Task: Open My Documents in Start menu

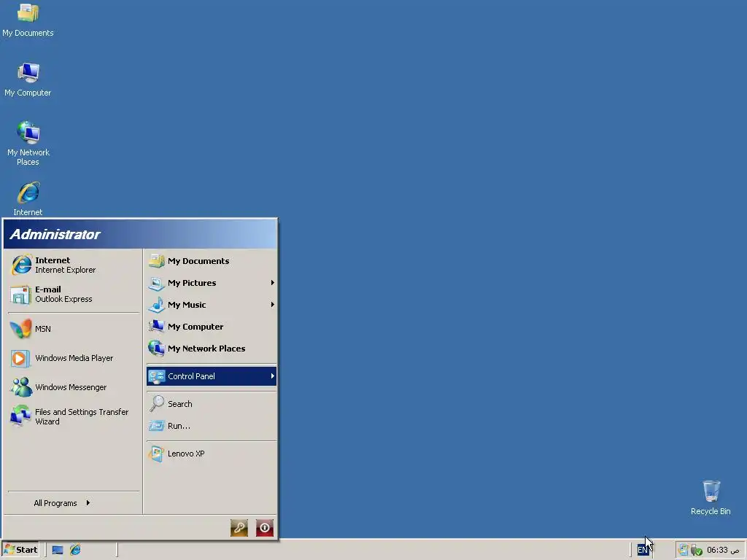Action: pos(212,261)
